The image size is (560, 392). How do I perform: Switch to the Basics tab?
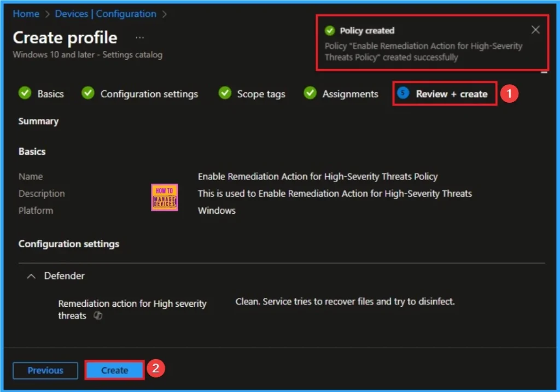click(x=50, y=93)
